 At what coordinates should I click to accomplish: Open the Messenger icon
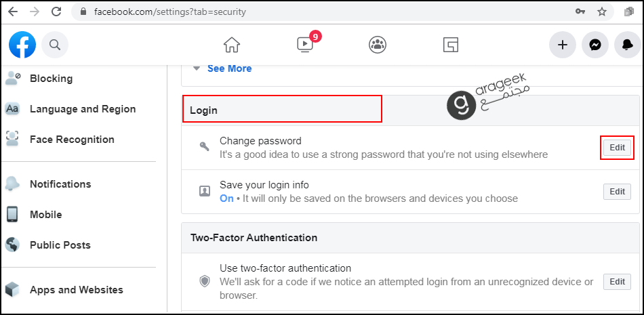coord(595,44)
